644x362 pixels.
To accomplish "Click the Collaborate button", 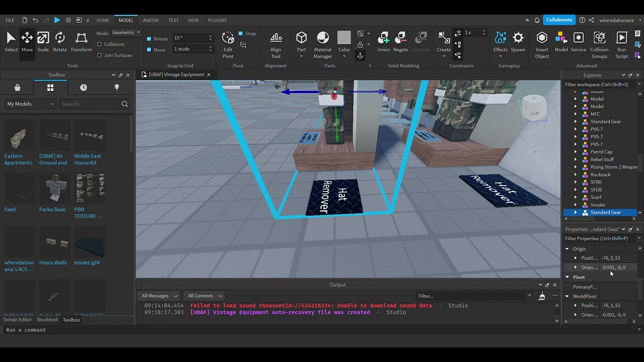I will [x=559, y=20].
